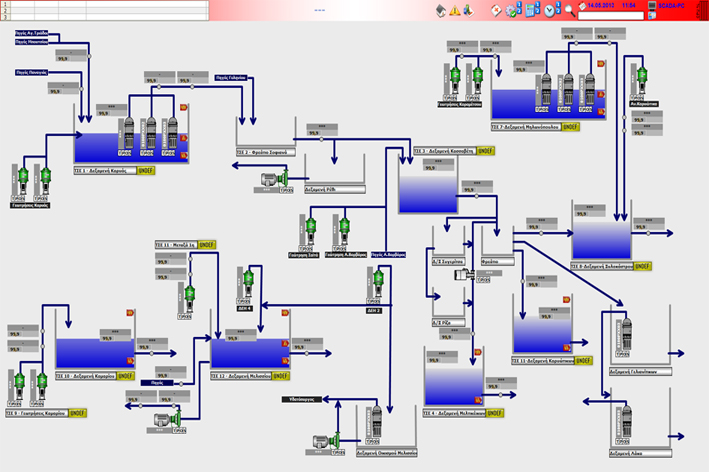Click the top red alarm flag on Καρυάς tank
Viewport: 709px width, 472px height.
(x=183, y=109)
